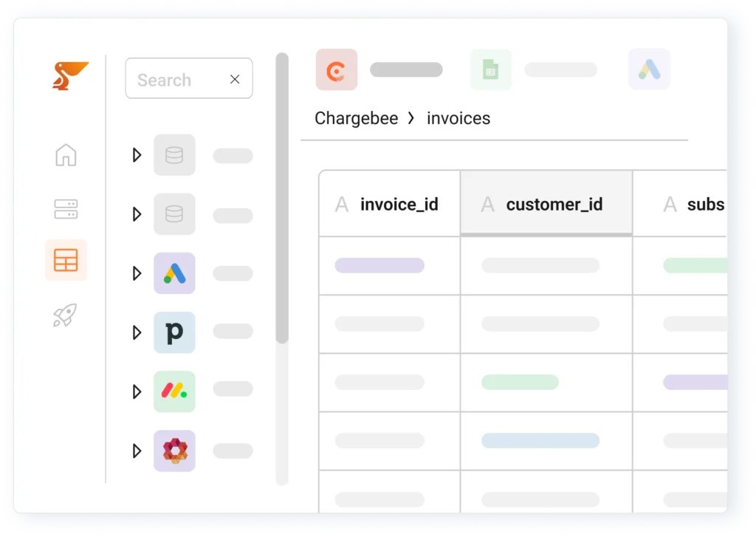Click the text type icon beside customer_id
Viewport: 756px width, 537px height.
pos(487,205)
